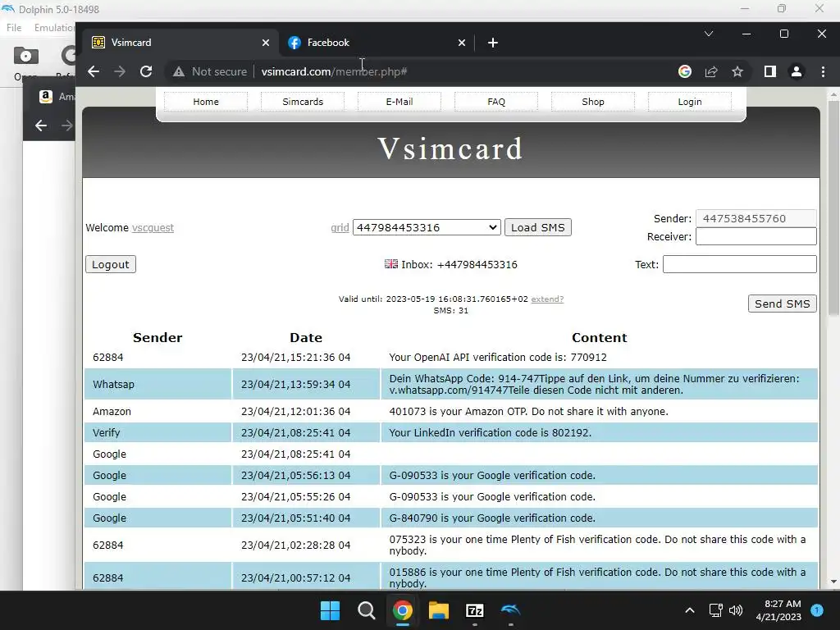
Task: Open the notification badge in tray
Action: tap(817, 609)
